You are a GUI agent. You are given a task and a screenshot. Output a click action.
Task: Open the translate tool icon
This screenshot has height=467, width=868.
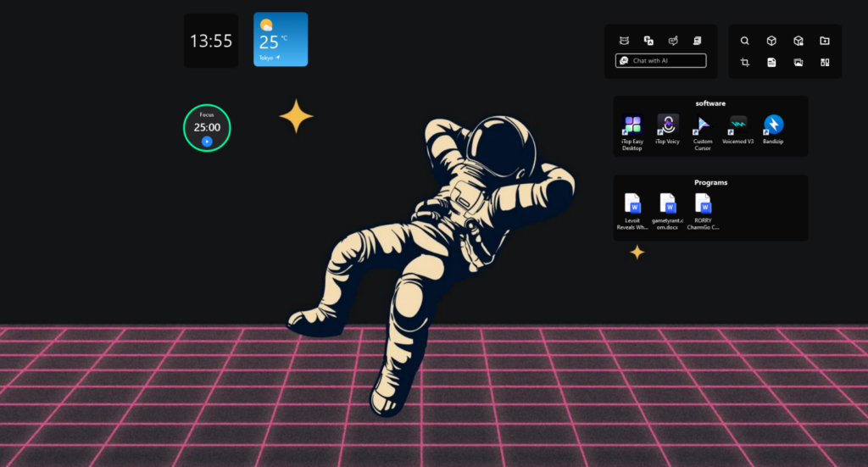click(648, 41)
